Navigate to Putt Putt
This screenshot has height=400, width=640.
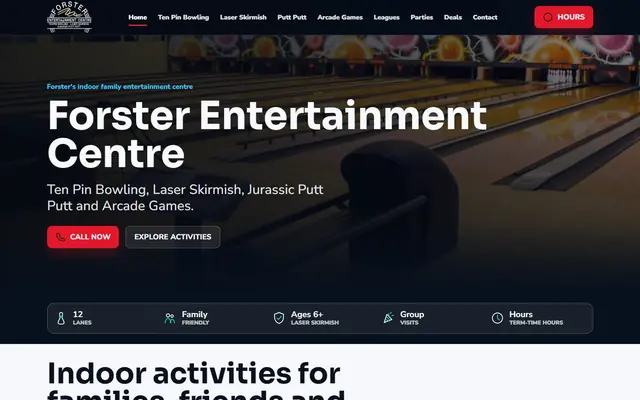pyautogui.click(x=292, y=17)
